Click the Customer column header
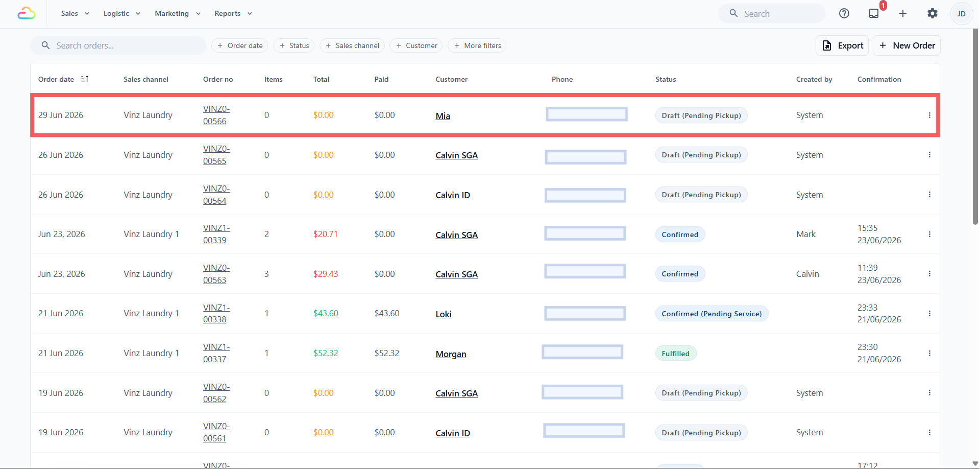Viewport: 980px width, 469px height. [451, 79]
